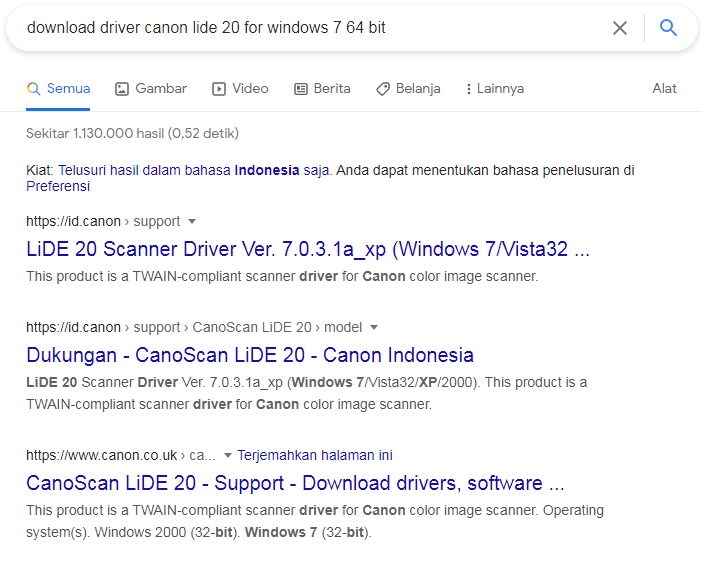Image resolution: width=702 pixels, height=569 pixels.
Task: Click the Video play icon
Action: click(x=218, y=89)
